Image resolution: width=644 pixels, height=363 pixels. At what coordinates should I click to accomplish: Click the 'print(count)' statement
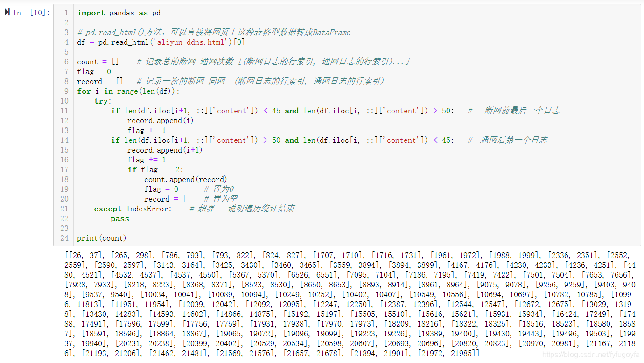(x=102, y=238)
